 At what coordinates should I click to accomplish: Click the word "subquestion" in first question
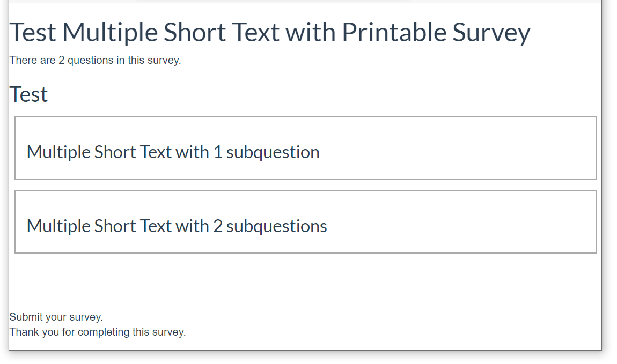(273, 152)
